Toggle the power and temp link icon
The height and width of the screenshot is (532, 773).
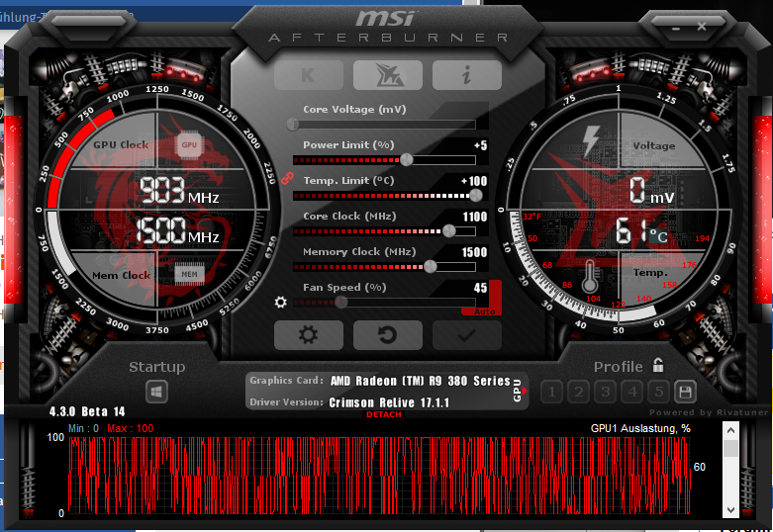tap(287, 178)
